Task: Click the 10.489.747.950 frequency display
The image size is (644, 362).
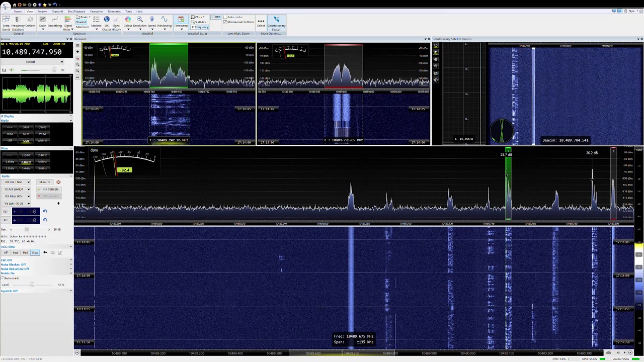Action: tap(31, 52)
